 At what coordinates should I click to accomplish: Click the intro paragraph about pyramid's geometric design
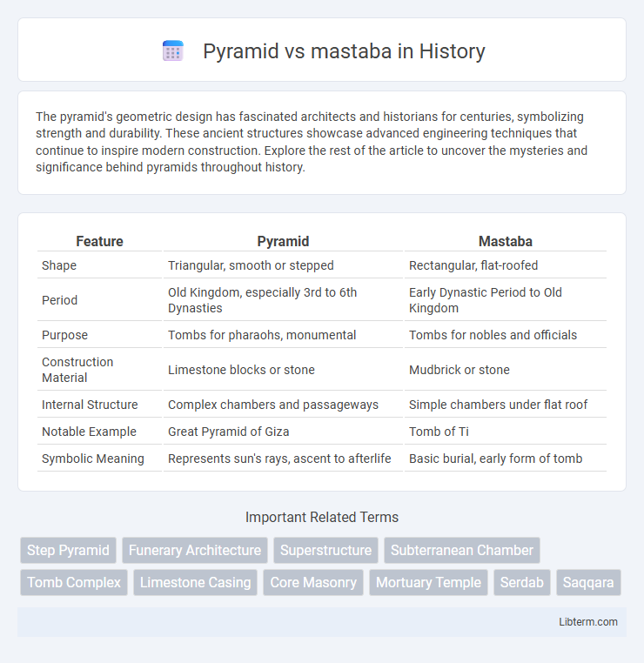312,142
